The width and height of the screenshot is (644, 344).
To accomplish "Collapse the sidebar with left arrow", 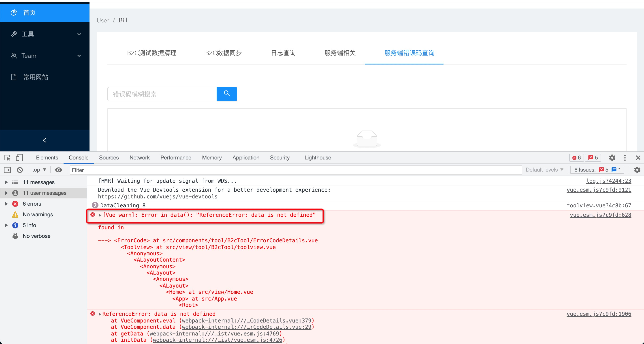I will 45,140.
